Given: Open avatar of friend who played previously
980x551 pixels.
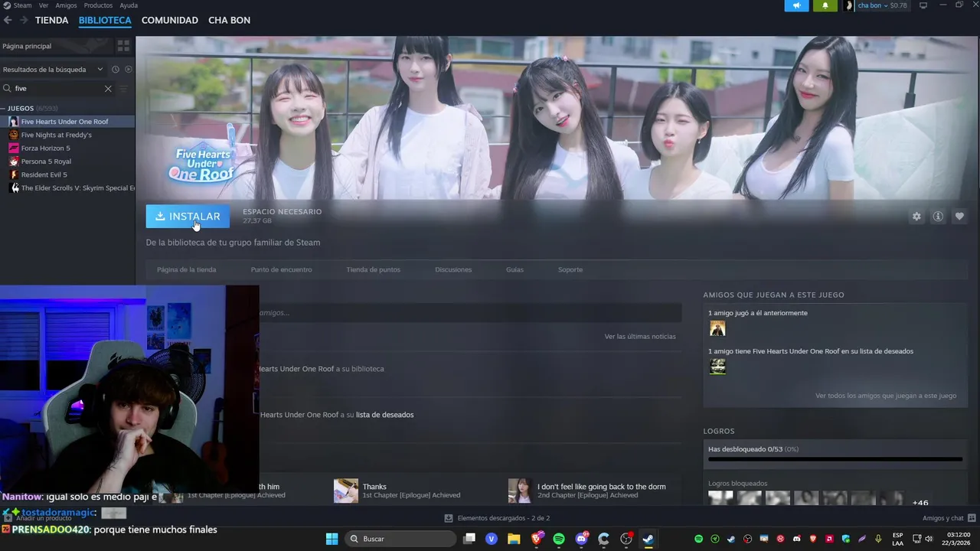Looking at the screenshot, I should [717, 328].
